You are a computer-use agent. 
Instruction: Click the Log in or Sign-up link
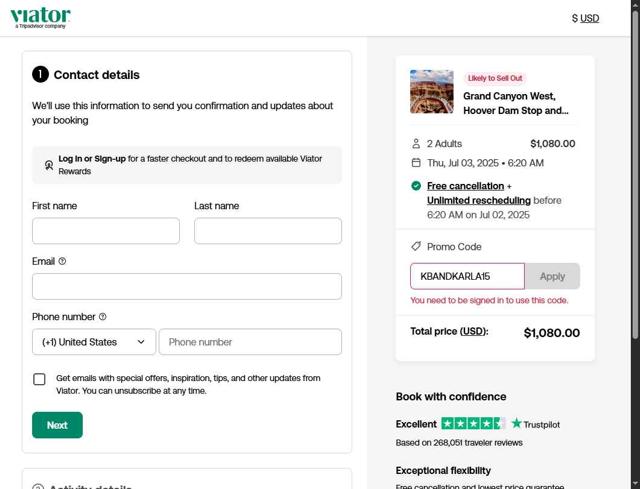[x=92, y=159]
